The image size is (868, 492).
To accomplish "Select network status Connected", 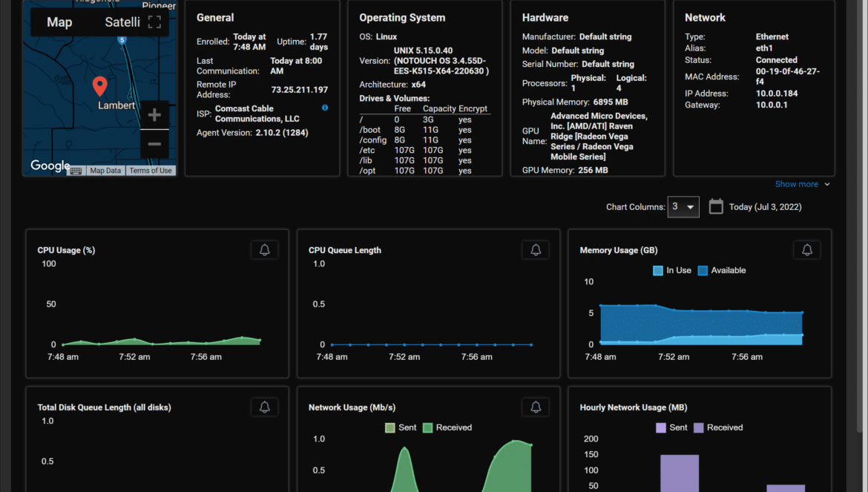I will point(777,60).
